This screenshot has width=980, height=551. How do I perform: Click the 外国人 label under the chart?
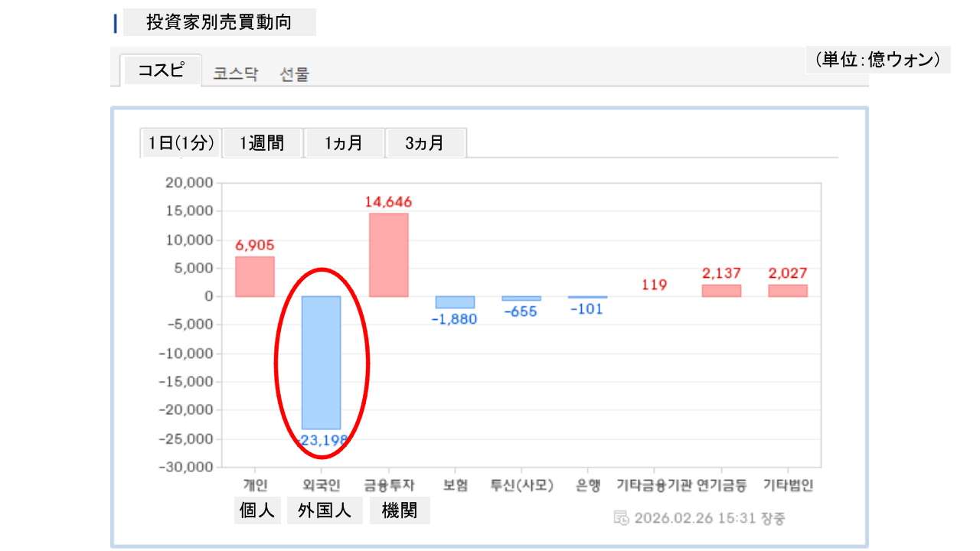tap(325, 511)
